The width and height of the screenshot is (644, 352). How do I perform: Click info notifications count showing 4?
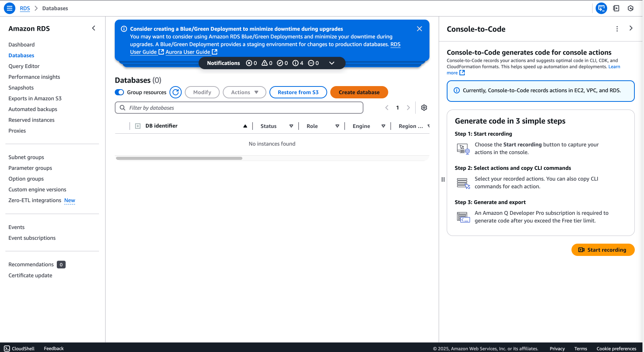[x=298, y=63]
